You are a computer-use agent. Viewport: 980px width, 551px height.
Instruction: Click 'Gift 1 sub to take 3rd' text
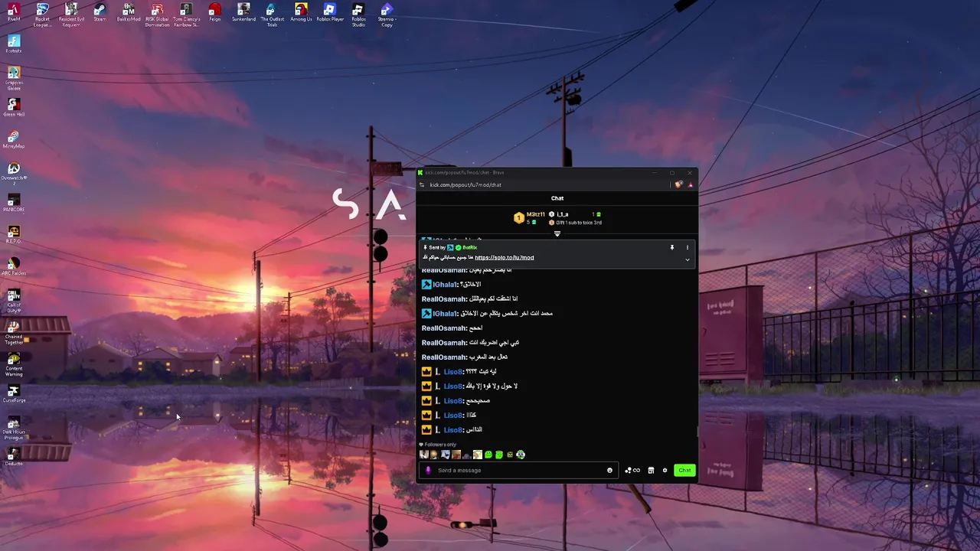[579, 223]
